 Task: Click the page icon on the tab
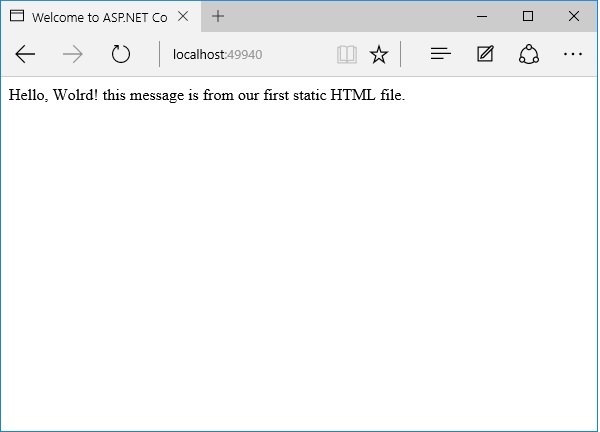coord(17,17)
